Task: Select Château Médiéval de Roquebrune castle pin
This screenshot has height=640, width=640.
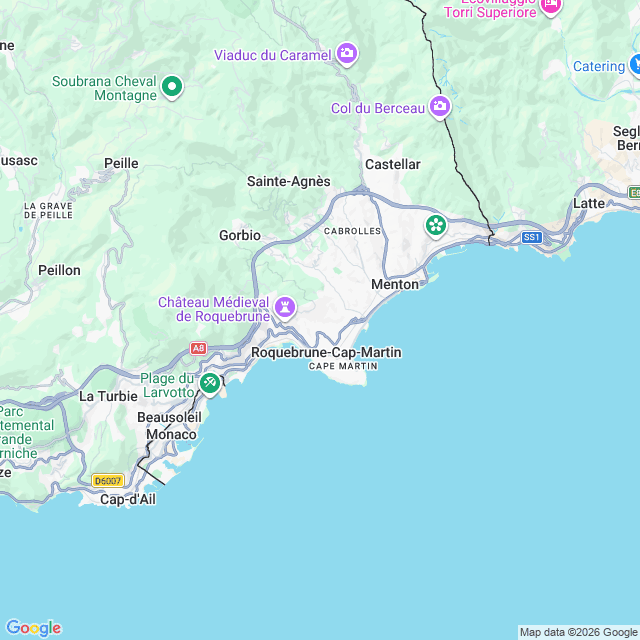Action: click(285, 307)
